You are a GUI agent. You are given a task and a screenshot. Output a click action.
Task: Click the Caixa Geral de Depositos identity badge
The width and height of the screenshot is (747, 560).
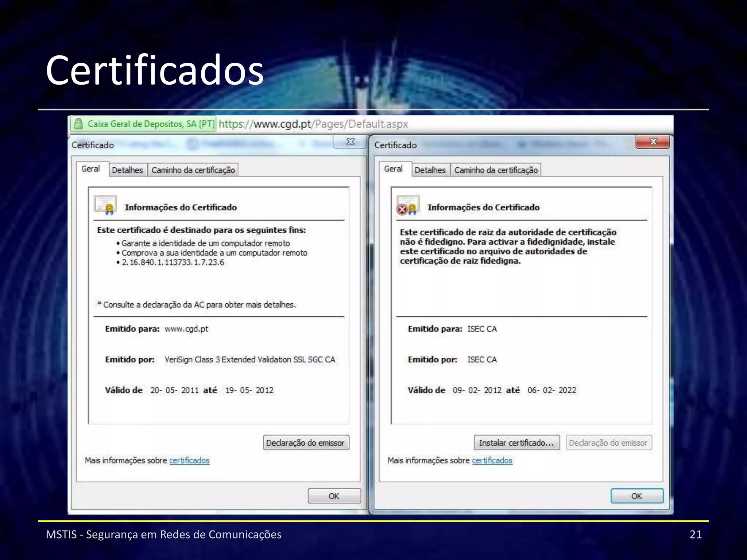143,124
